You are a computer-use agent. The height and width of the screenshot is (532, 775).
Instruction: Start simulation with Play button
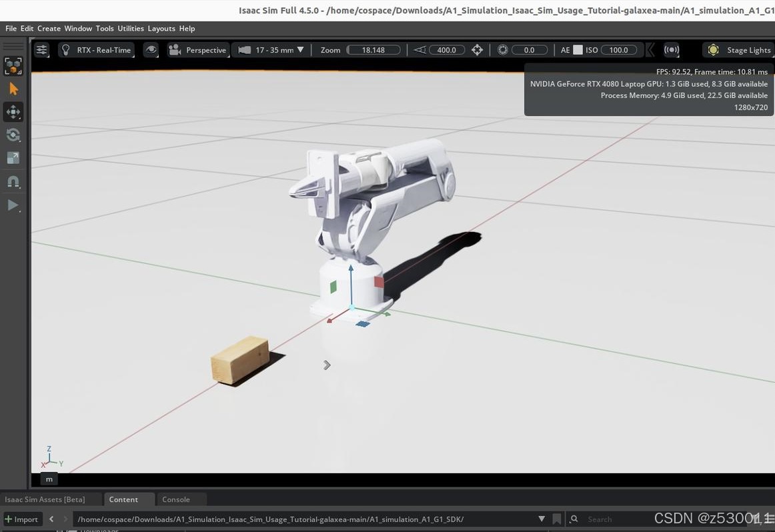13,205
